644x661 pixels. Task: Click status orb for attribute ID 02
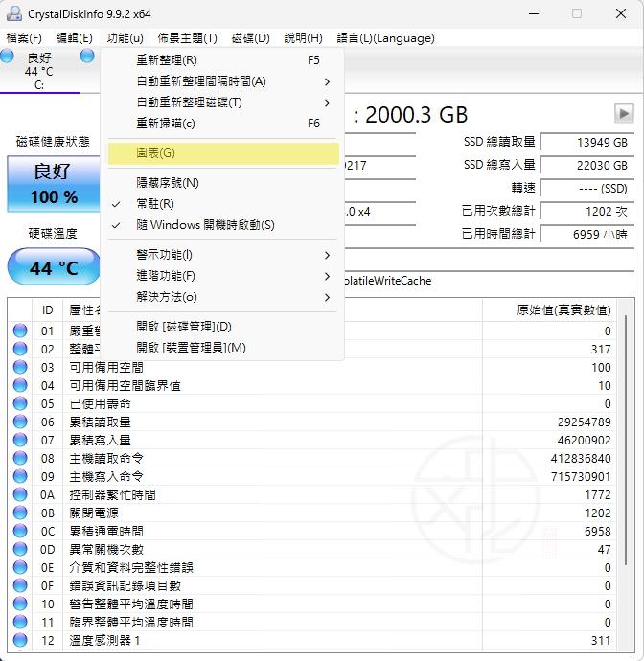(x=20, y=349)
